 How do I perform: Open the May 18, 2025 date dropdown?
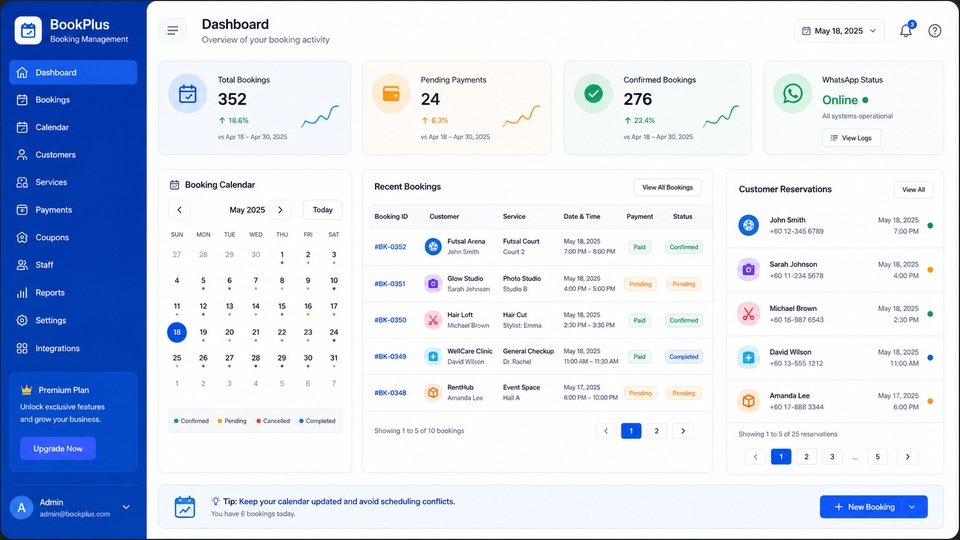[839, 31]
